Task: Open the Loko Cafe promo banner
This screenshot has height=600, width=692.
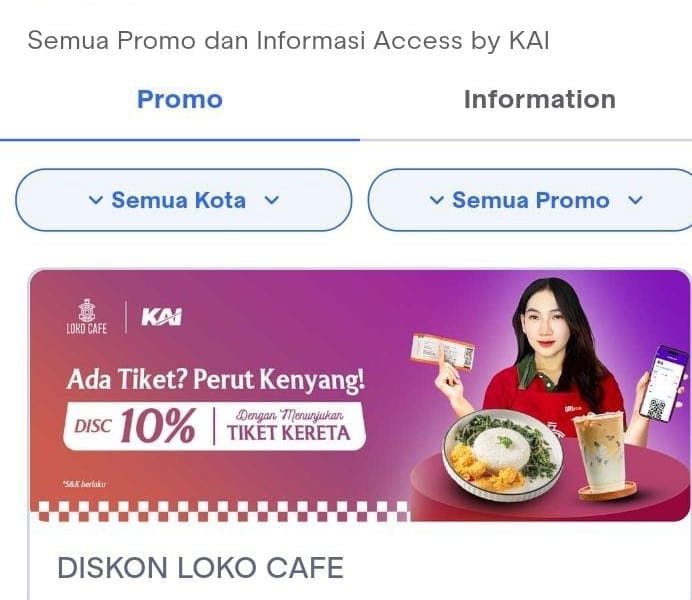Action: coord(360,395)
